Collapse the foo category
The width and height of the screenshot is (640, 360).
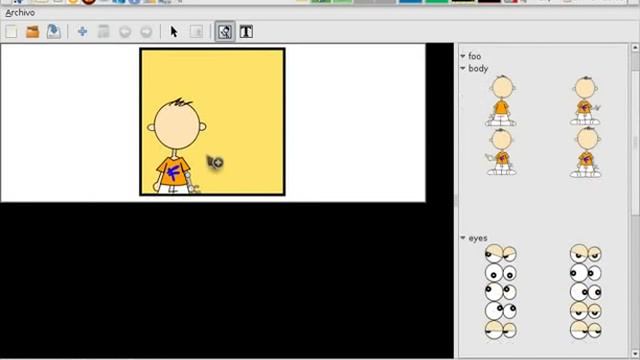463,56
